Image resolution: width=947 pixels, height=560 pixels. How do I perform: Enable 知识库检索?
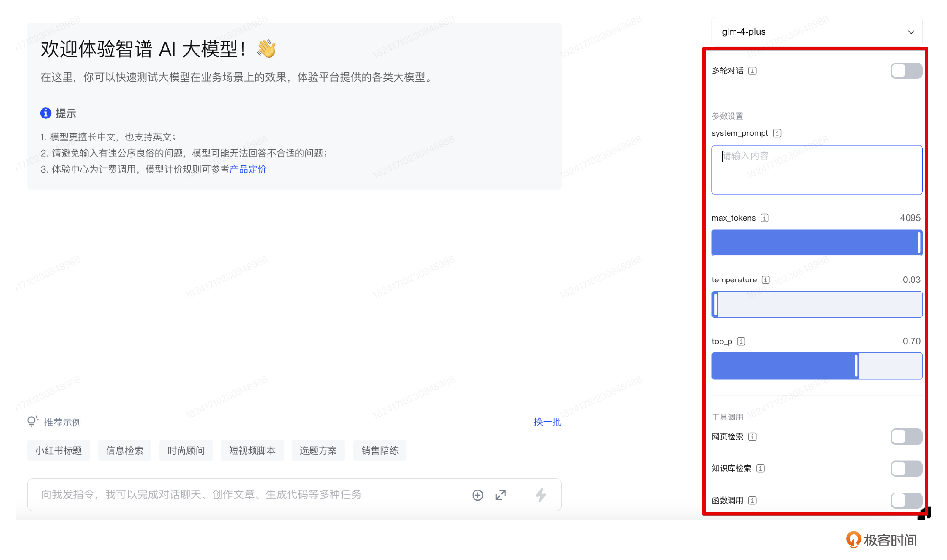coord(906,468)
